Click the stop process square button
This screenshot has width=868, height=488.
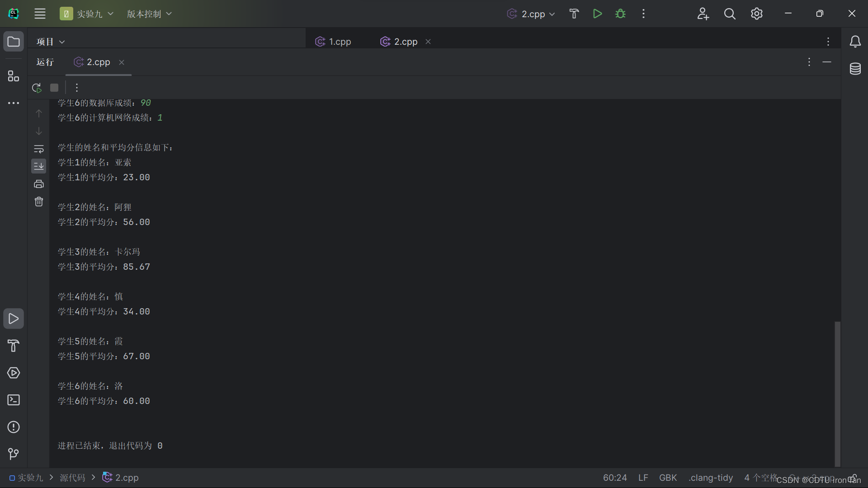pyautogui.click(x=54, y=88)
